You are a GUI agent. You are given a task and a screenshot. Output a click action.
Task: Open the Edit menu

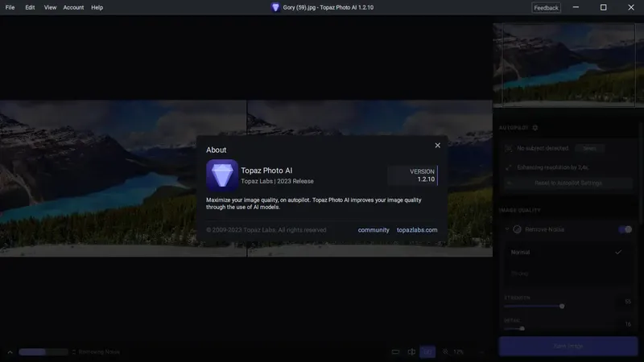click(x=30, y=7)
